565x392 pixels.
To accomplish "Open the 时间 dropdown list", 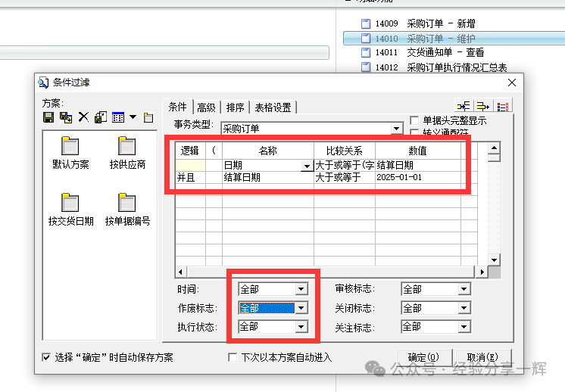I will [301, 289].
